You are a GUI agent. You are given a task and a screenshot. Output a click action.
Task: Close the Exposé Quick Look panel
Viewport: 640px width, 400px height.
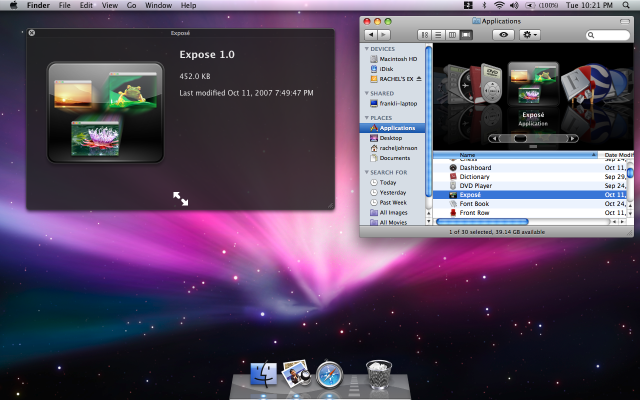click(32, 33)
